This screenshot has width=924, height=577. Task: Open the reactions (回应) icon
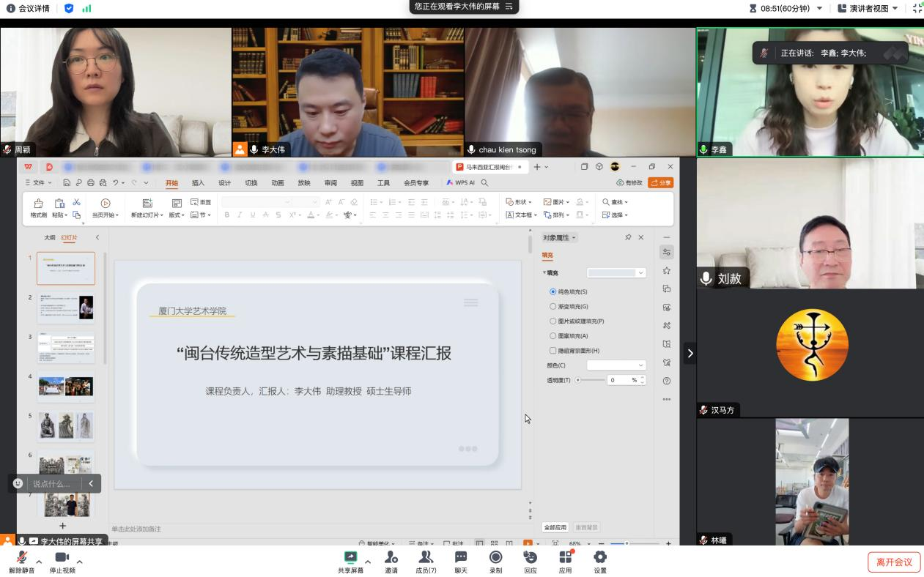[531, 559]
